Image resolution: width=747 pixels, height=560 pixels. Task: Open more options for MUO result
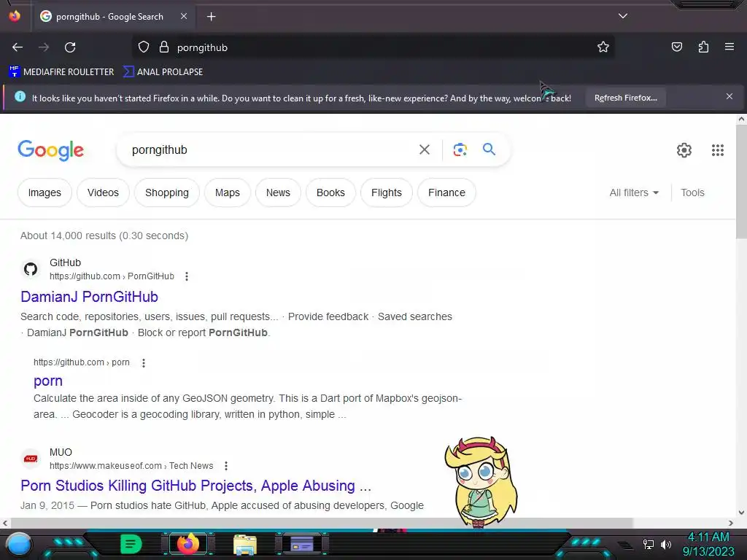tap(226, 466)
